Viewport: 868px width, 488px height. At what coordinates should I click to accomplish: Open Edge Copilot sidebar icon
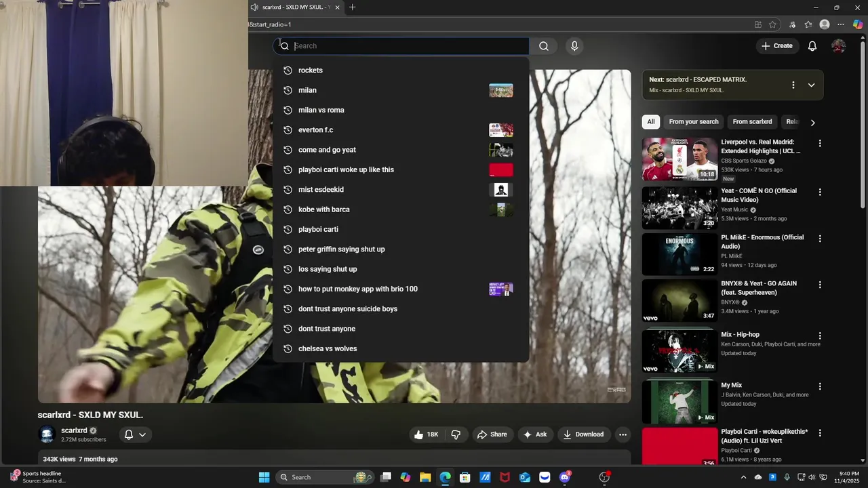pyautogui.click(x=858, y=24)
